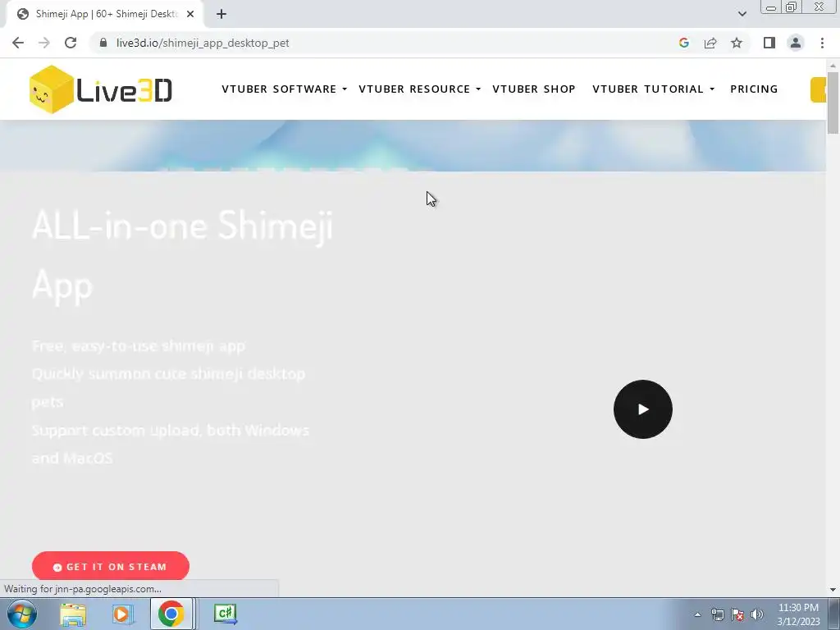Image resolution: width=840 pixels, height=630 pixels.
Task: Click the Action Center flag icon
Action: pyautogui.click(x=737, y=614)
